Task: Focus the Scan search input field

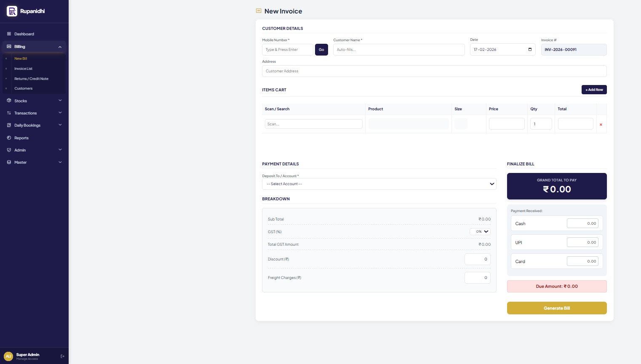Action: (x=313, y=124)
